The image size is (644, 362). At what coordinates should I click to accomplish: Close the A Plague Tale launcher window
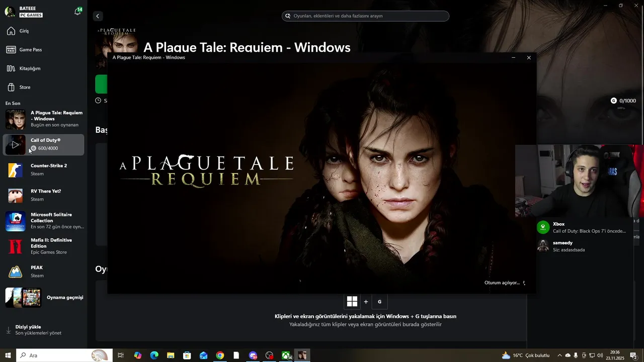(529, 58)
